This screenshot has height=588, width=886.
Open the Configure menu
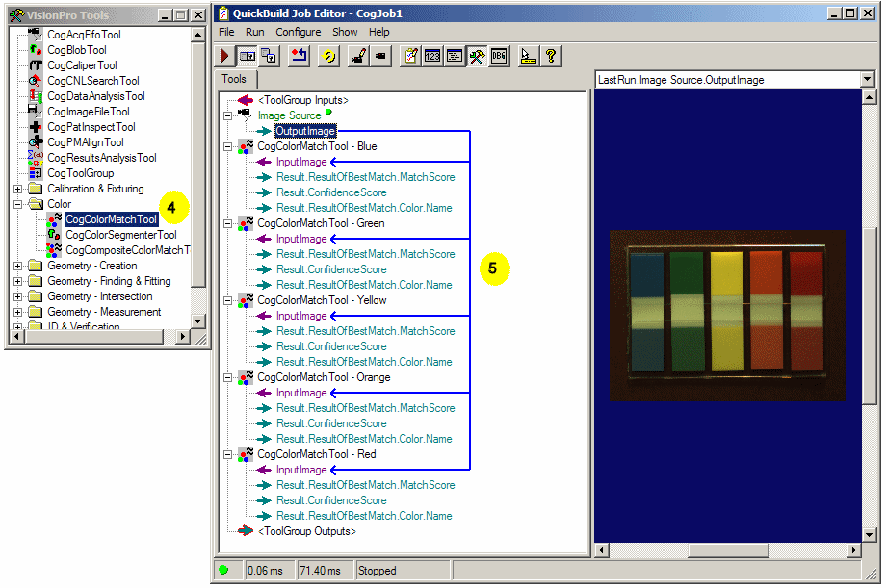(x=298, y=31)
